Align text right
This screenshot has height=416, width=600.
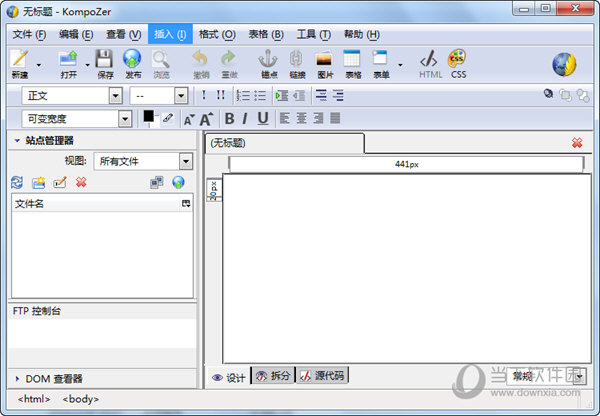click(x=318, y=118)
